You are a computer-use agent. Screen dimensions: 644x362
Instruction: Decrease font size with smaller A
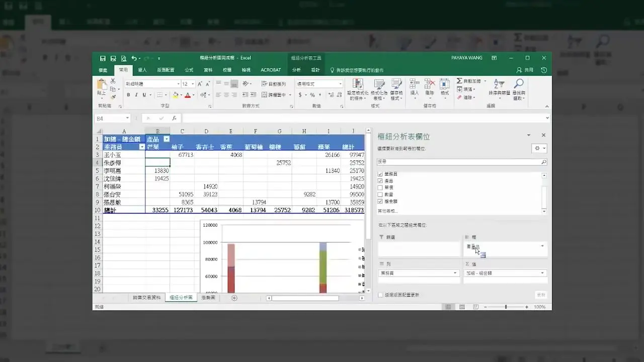(x=207, y=84)
